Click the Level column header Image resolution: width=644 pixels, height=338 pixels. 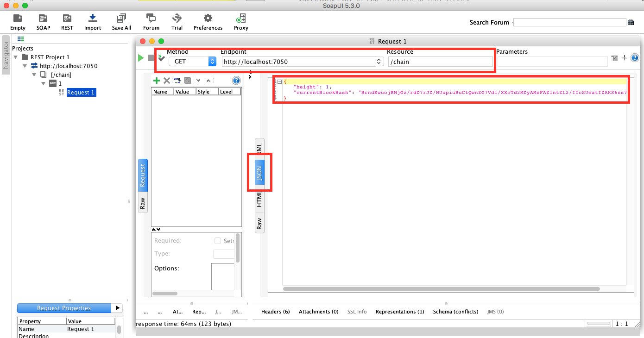click(x=229, y=92)
